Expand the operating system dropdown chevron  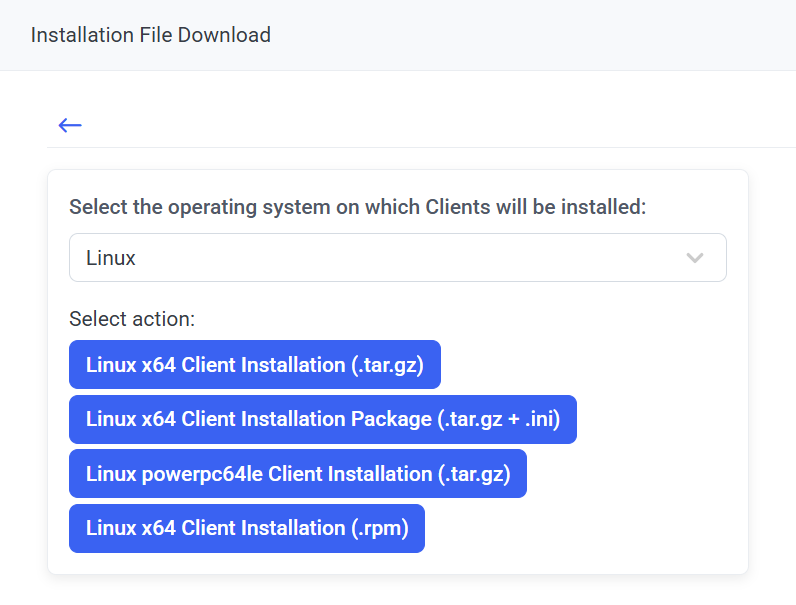click(695, 258)
